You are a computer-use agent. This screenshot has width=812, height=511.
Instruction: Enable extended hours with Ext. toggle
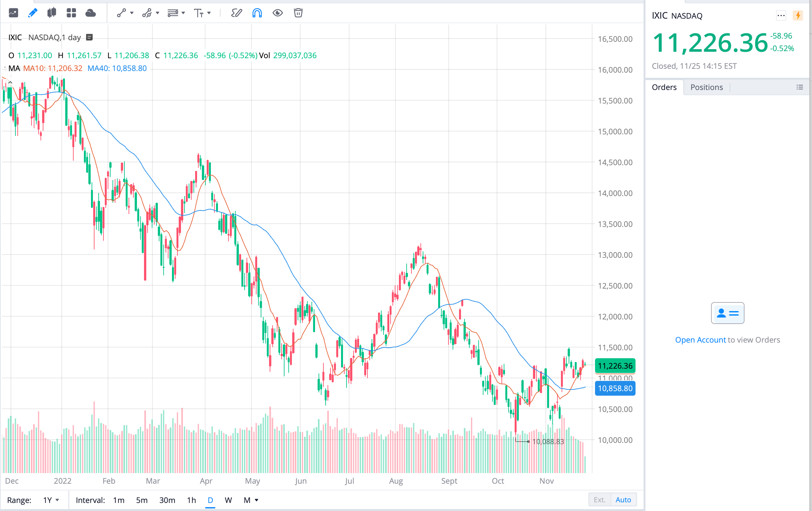coord(599,499)
